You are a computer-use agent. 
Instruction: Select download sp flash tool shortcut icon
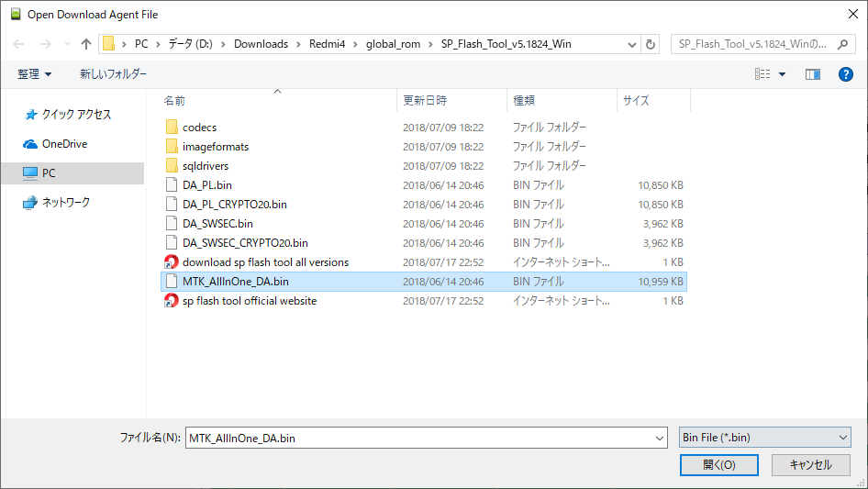(172, 262)
